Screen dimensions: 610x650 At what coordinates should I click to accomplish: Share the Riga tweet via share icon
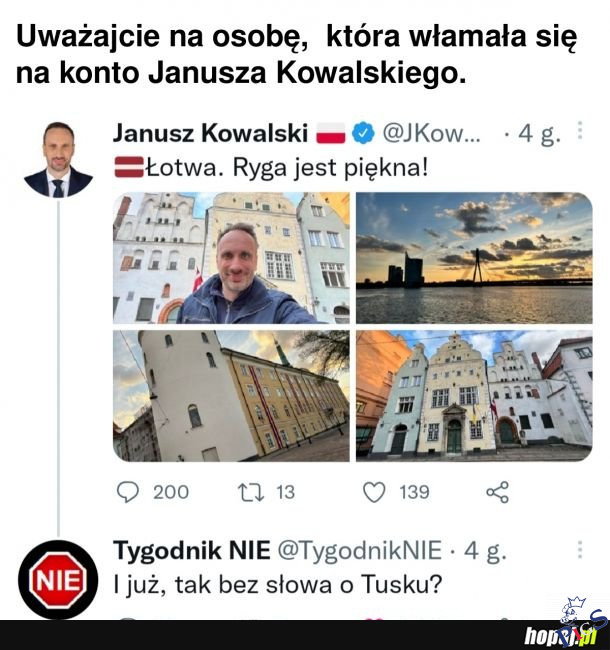click(x=497, y=492)
